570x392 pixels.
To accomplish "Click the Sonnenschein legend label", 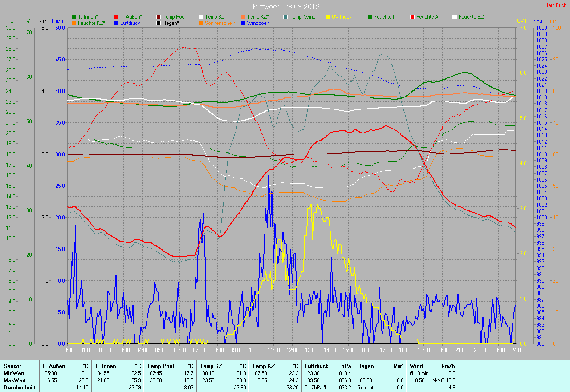I will [219, 23].
